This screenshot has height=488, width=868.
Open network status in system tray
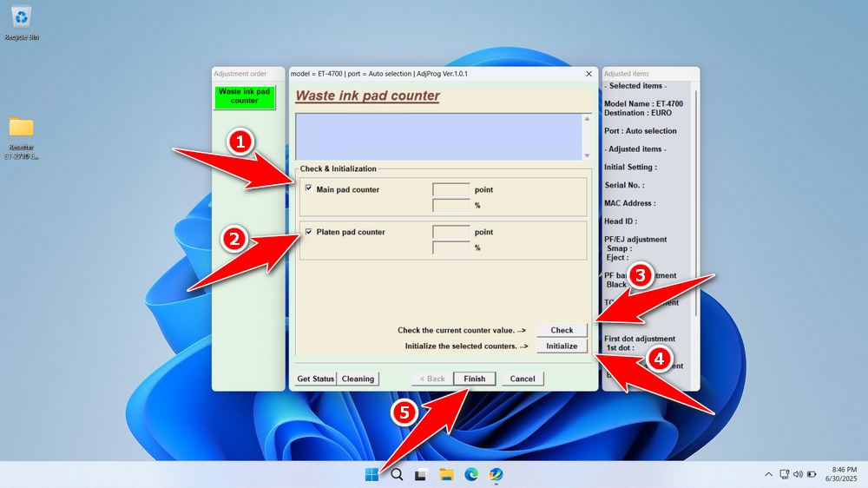click(x=784, y=474)
